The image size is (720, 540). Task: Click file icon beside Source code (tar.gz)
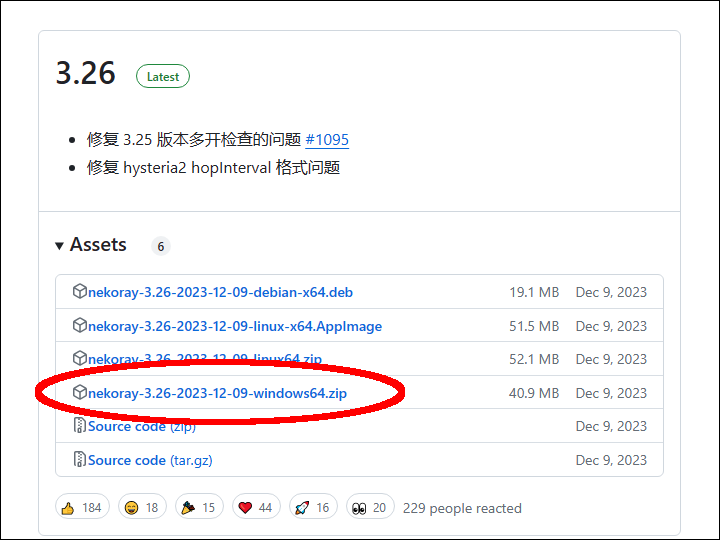click(x=80, y=459)
